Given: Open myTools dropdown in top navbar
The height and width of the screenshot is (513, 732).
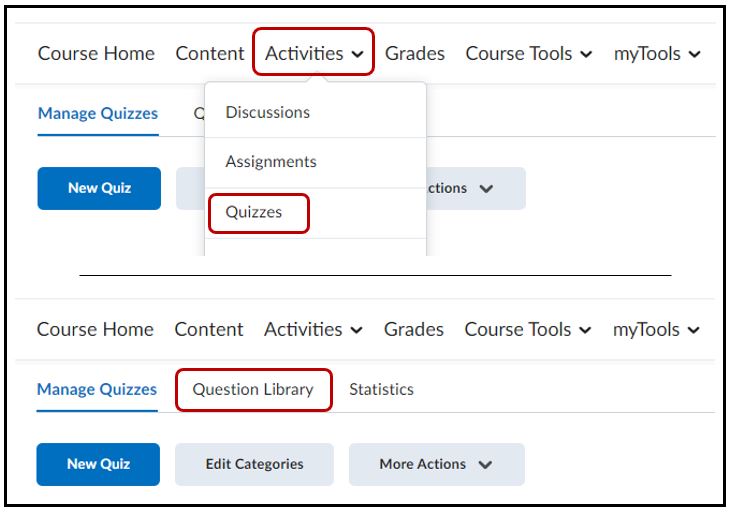Looking at the screenshot, I should 655,53.
